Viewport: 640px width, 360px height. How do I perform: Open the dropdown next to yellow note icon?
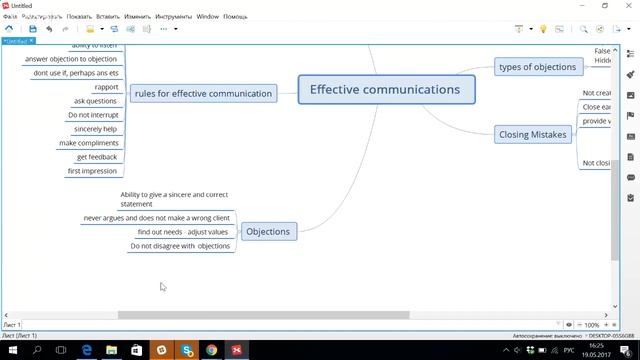click(x=102, y=29)
